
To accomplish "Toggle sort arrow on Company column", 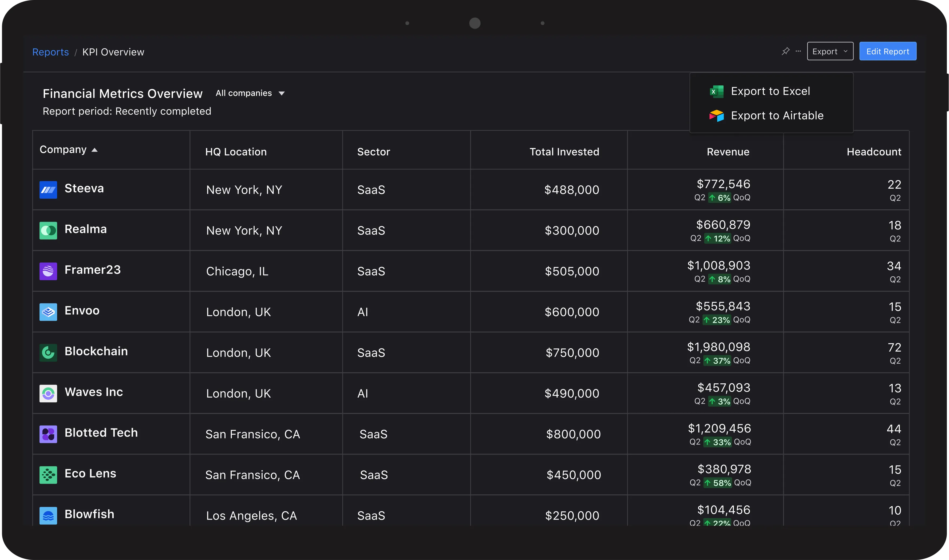I will tap(95, 150).
